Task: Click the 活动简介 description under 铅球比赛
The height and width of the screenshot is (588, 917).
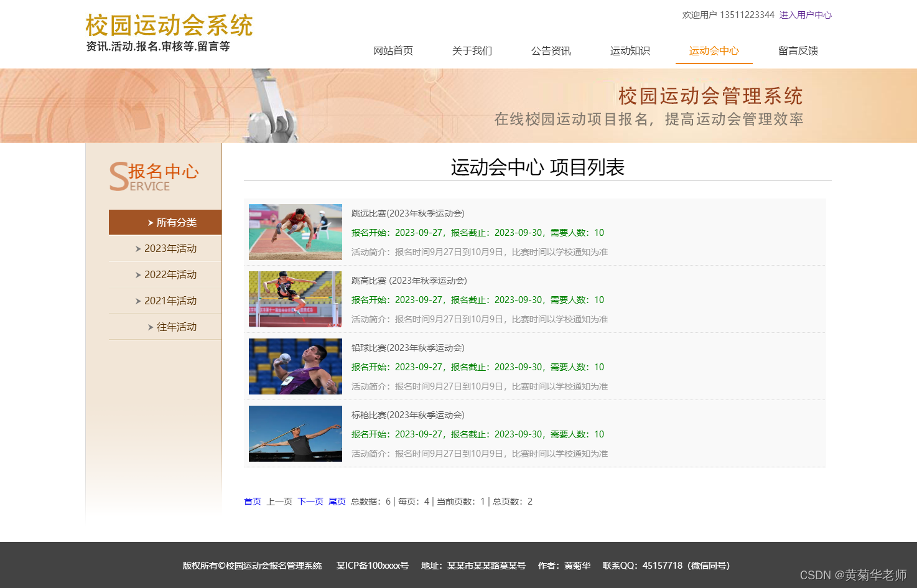Action: tap(480, 386)
